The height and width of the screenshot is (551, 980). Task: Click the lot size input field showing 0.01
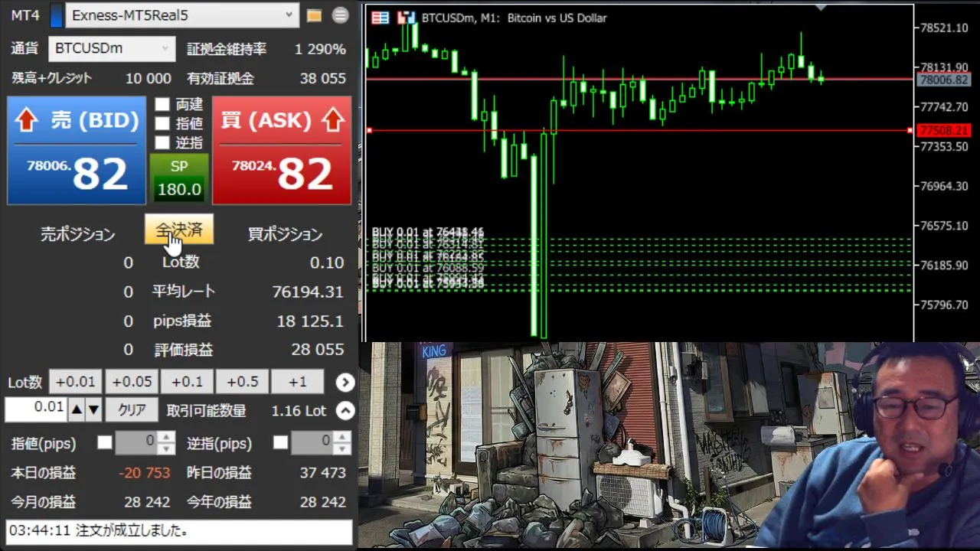[36, 409]
